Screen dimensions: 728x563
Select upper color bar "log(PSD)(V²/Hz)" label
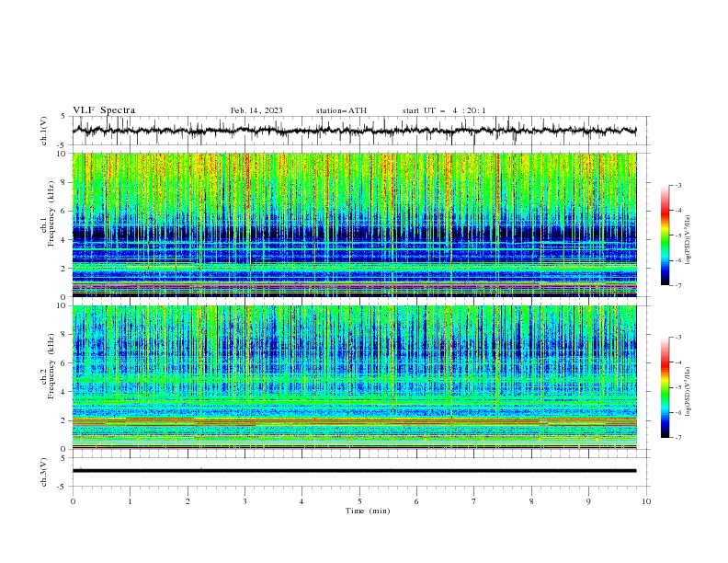point(688,240)
